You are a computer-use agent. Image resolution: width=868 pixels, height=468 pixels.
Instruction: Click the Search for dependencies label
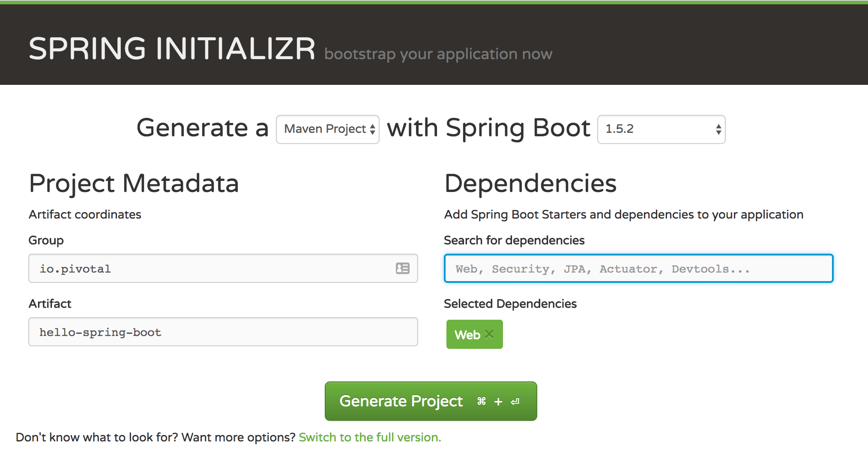pyautogui.click(x=514, y=240)
